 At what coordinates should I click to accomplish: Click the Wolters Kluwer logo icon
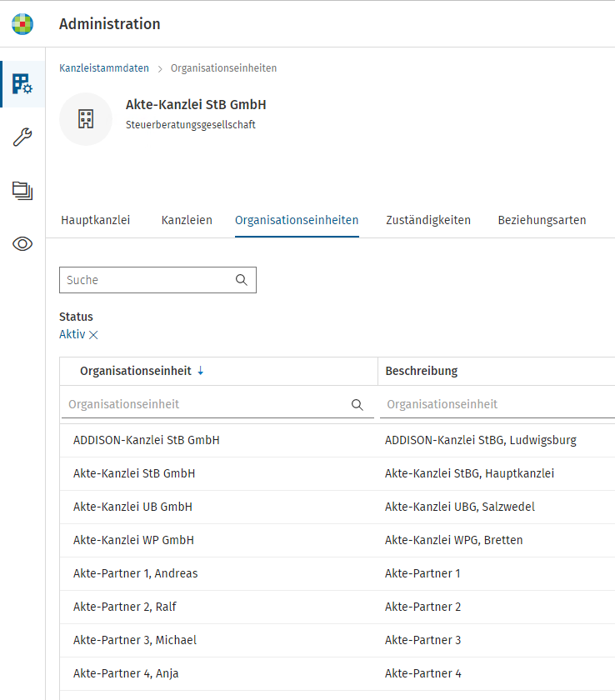tap(22, 24)
